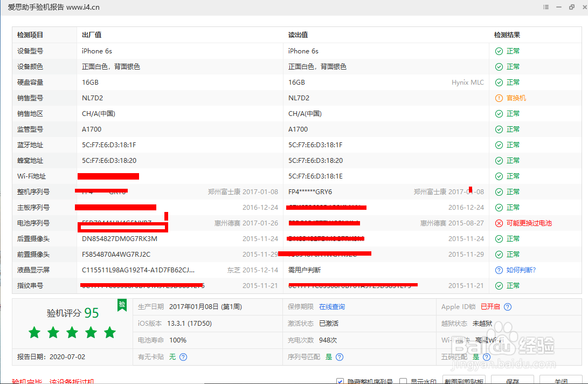Image resolution: width=588 pixels, height=384 pixels.
Task: Click the check icon in 销售地区 row
Action: (499, 114)
